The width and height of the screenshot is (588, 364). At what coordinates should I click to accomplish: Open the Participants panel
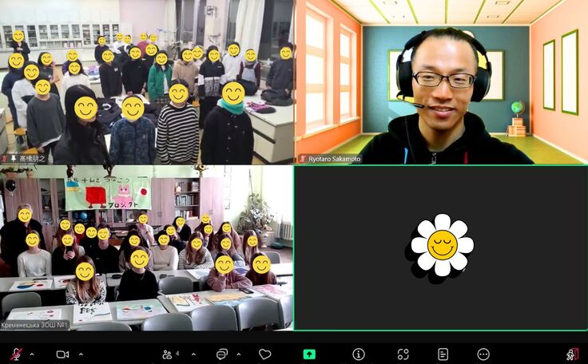click(169, 354)
